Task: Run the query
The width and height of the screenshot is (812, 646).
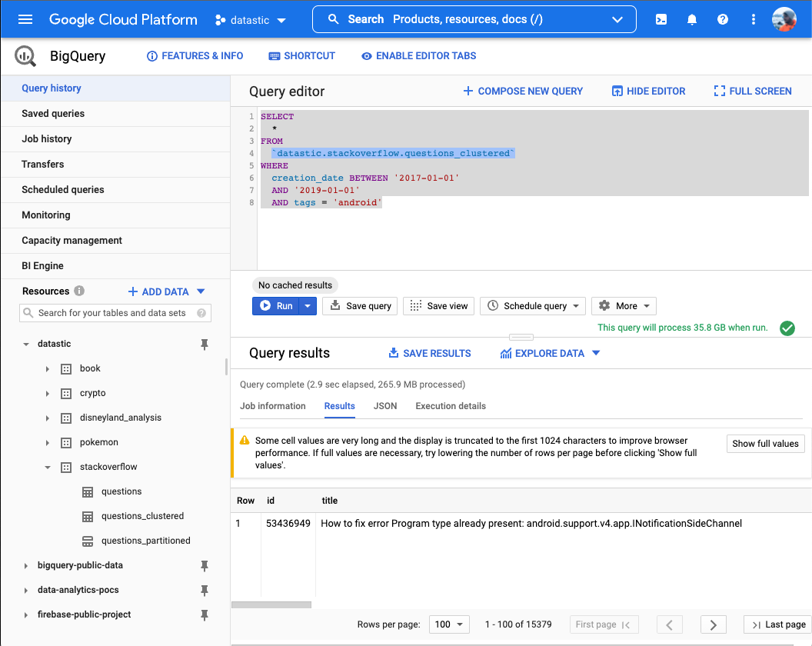Action: click(x=275, y=305)
